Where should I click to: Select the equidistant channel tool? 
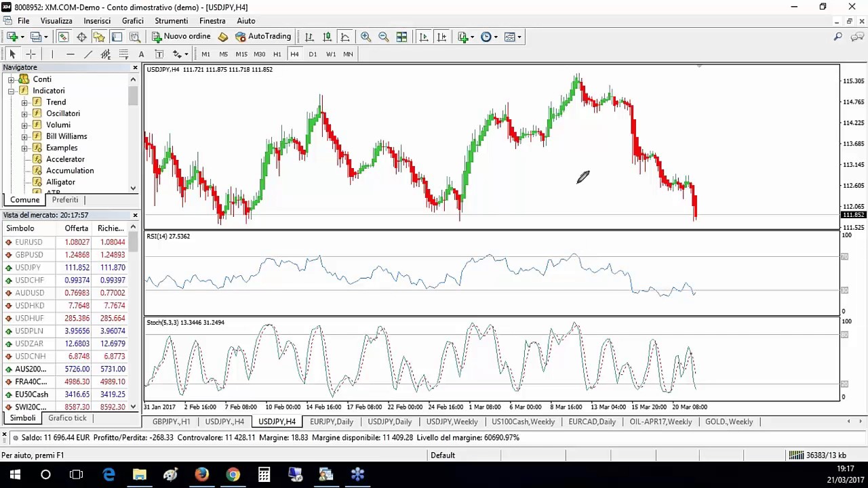[105, 54]
